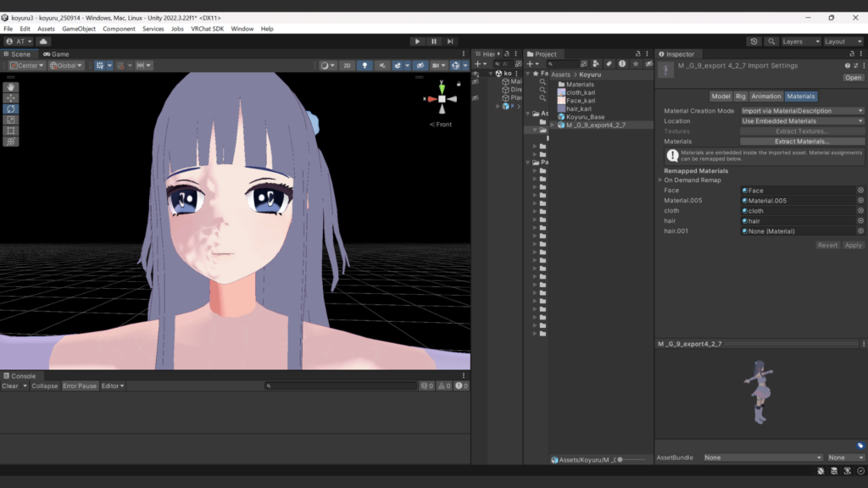Open Material Creation Mode dropdown
Viewport: 868px width, 488px height.
click(802, 111)
